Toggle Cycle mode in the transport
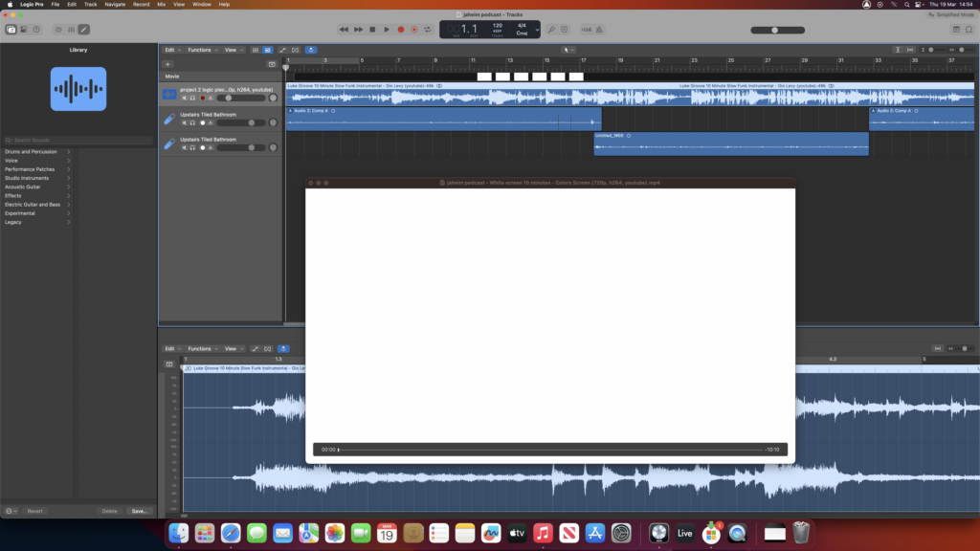The image size is (980, 551). [x=428, y=30]
